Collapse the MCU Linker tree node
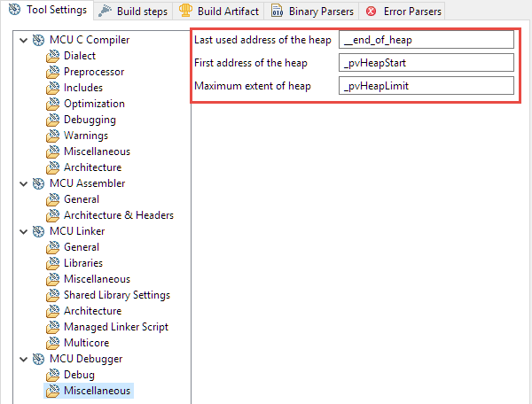The width and height of the screenshot is (532, 404). [22, 231]
